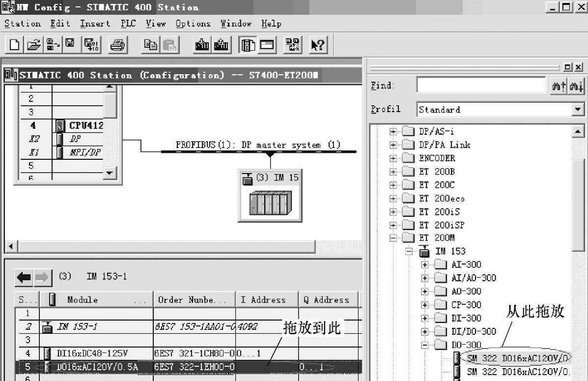Viewport: 588px width, 381px height.
Task: Click the IM 153 catalog tree icon
Action: pos(424,251)
